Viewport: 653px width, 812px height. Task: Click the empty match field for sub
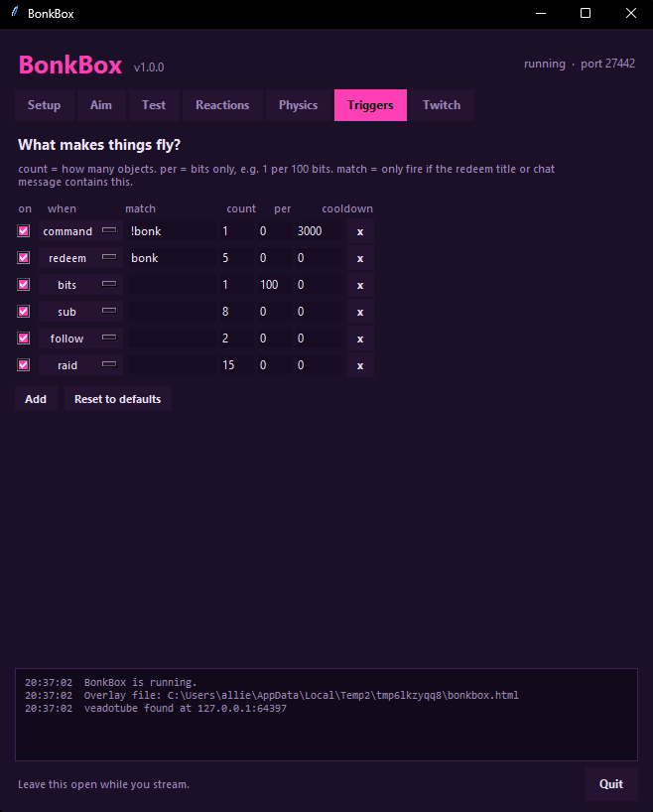pos(173,312)
